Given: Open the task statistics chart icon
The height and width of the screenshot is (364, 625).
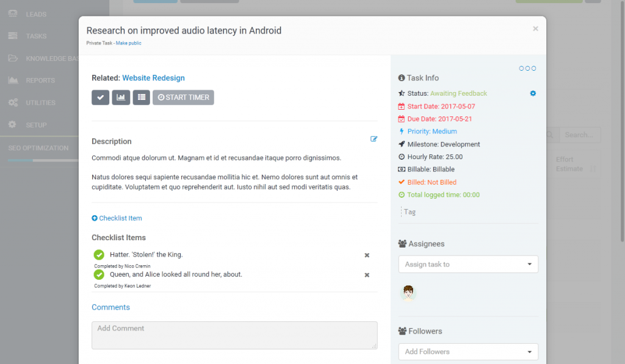Looking at the screenshot, I should coord(121,97).
